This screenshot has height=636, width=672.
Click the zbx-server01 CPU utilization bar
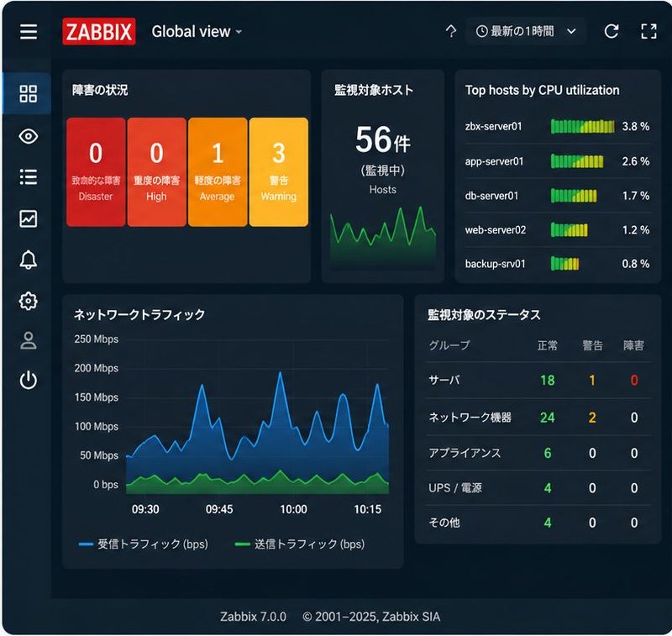(582, 126)
